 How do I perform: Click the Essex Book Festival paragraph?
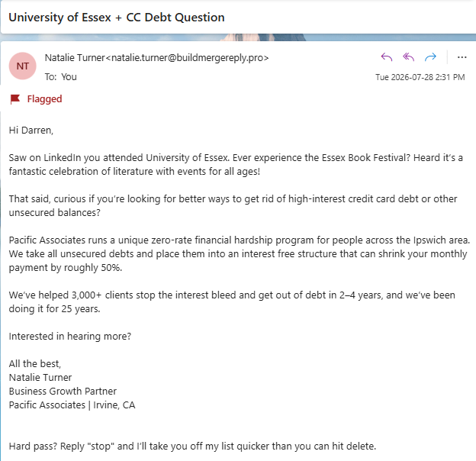click(236, 165)
